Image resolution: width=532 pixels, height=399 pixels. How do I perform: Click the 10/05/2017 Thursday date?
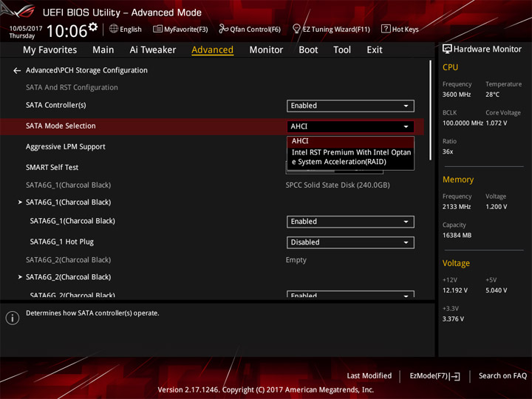click(x=26, y=32)
